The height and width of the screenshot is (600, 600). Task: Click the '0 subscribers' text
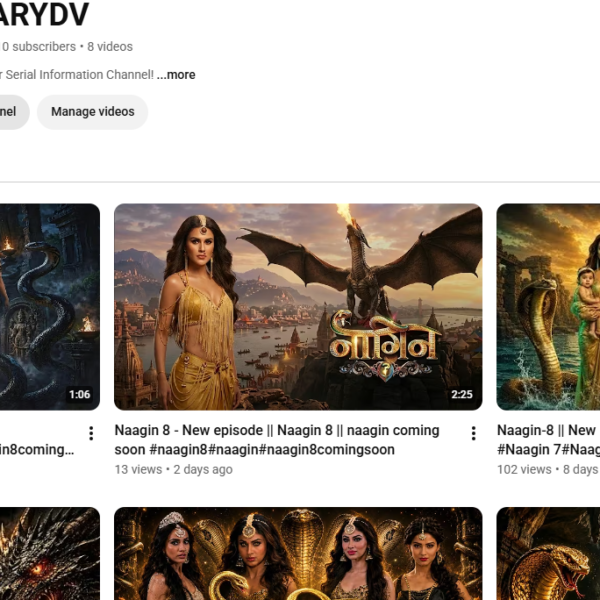(x=39, y=47)
